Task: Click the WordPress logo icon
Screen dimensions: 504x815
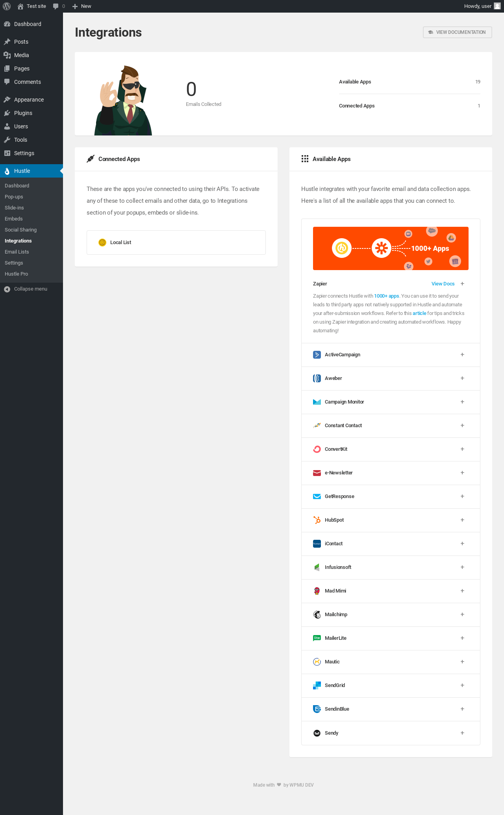Action: click(x=7, y=6)
